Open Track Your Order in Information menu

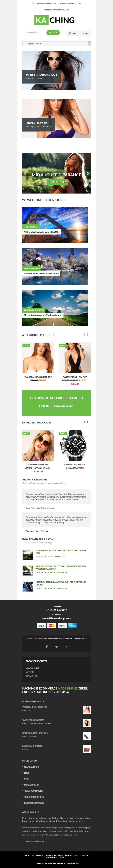point(33,791)
